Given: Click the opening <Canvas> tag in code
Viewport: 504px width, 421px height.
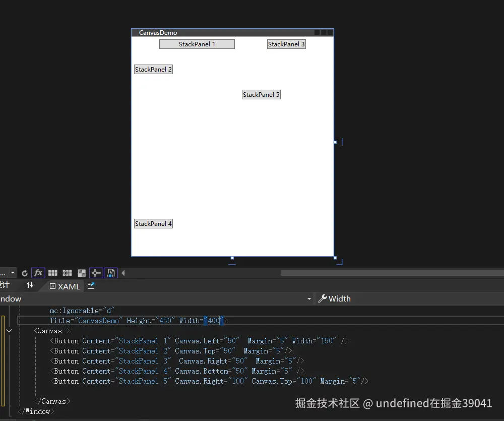Looking at the screenshot, I should point(52,331).
